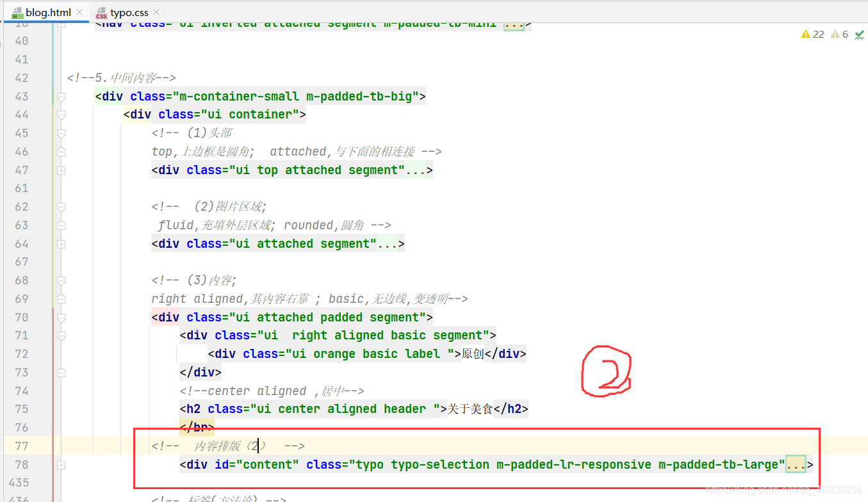The width and height of the screenshot is (868, 502).
Task: Expand the folded nav element gutter marker
Action: (x=61, y=24)
